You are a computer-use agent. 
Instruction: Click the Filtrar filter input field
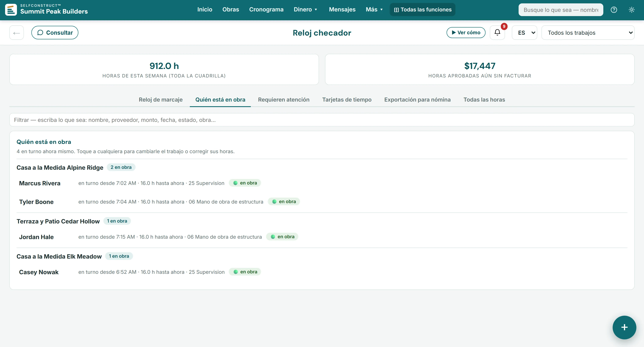[x=322, y=120]
